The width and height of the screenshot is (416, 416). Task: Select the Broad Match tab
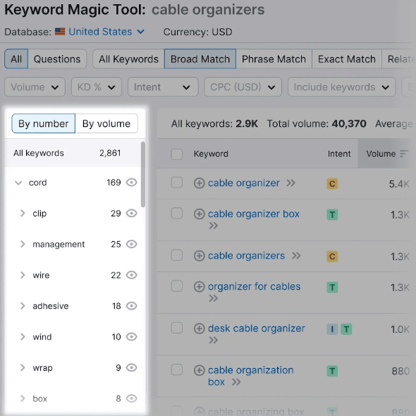click(200, 59)
